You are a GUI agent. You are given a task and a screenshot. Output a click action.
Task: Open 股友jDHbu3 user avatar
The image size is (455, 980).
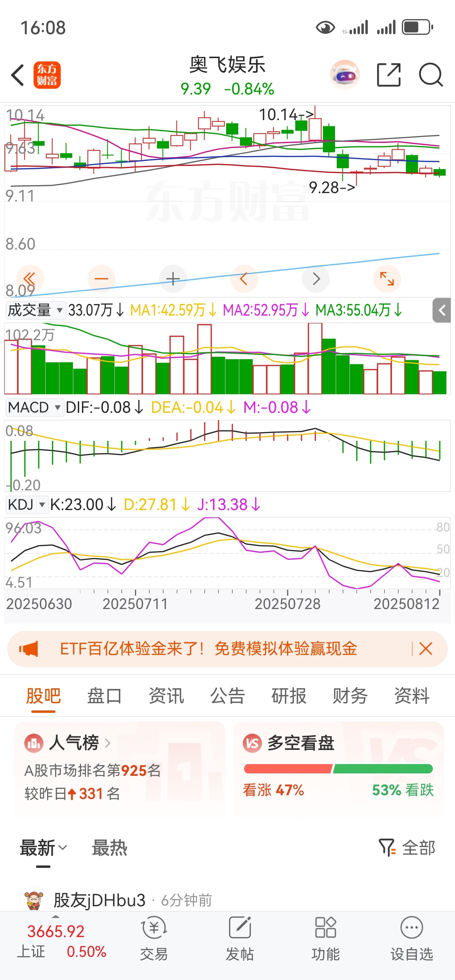(x=34, y=900)
